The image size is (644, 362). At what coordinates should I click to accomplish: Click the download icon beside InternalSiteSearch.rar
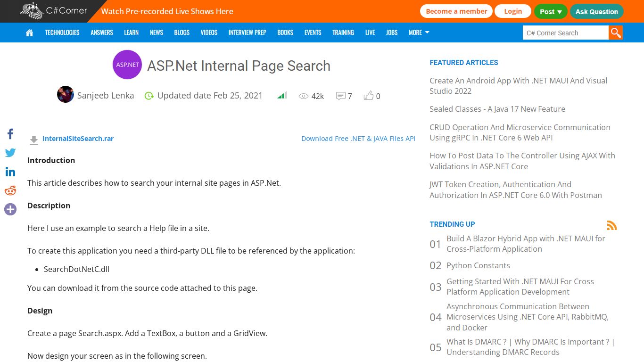[34, 140]
